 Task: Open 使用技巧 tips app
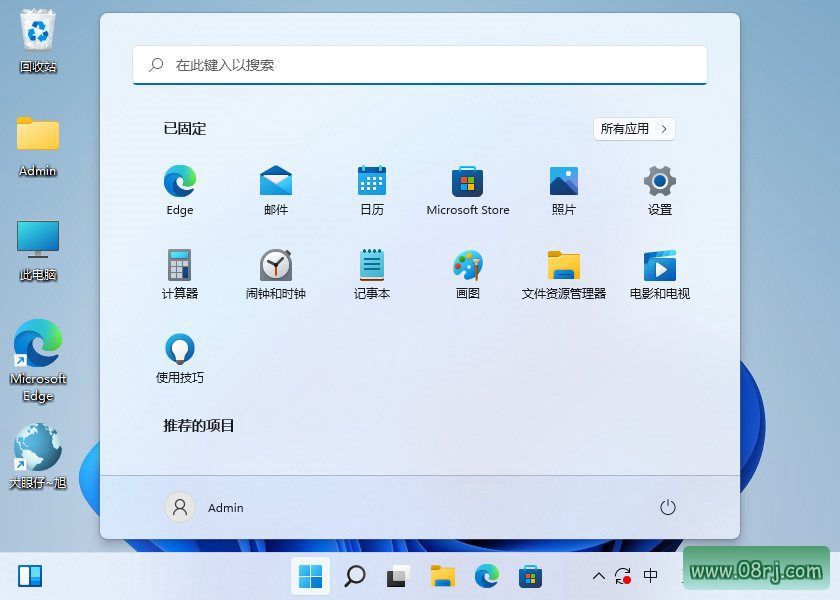point(179,358)
